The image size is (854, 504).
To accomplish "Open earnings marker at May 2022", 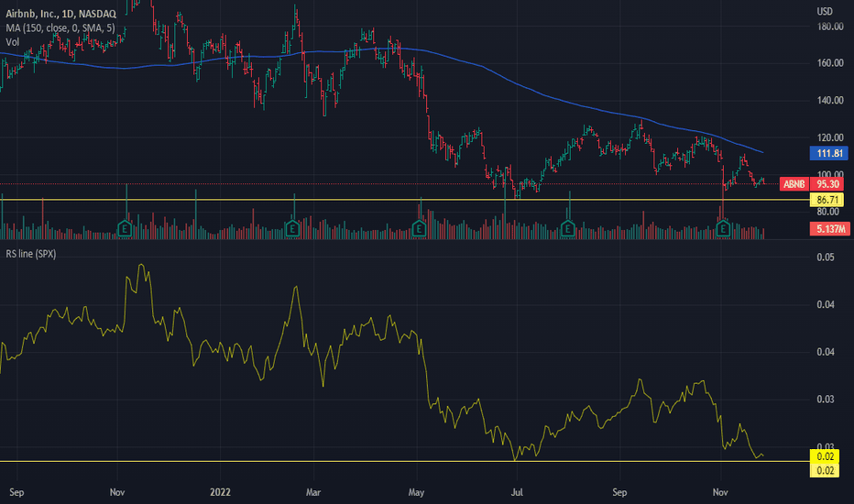I will 419,228.
